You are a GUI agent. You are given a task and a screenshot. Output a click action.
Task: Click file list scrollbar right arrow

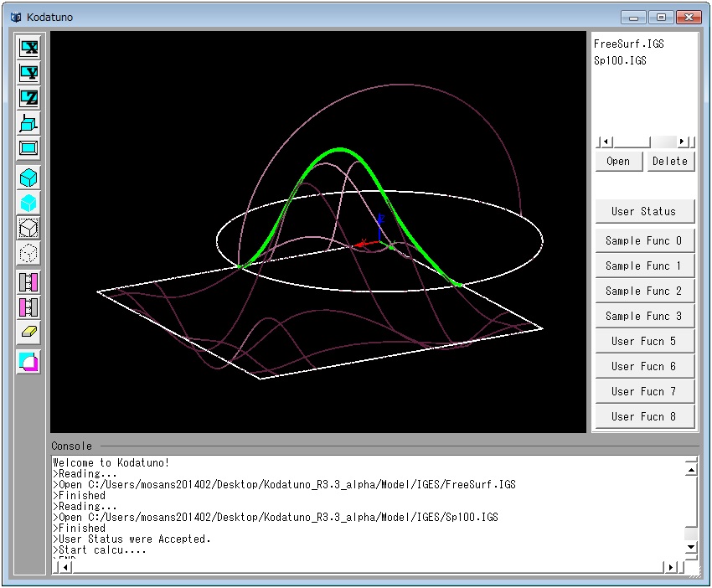pyautogui.click(x=682, y=142)
